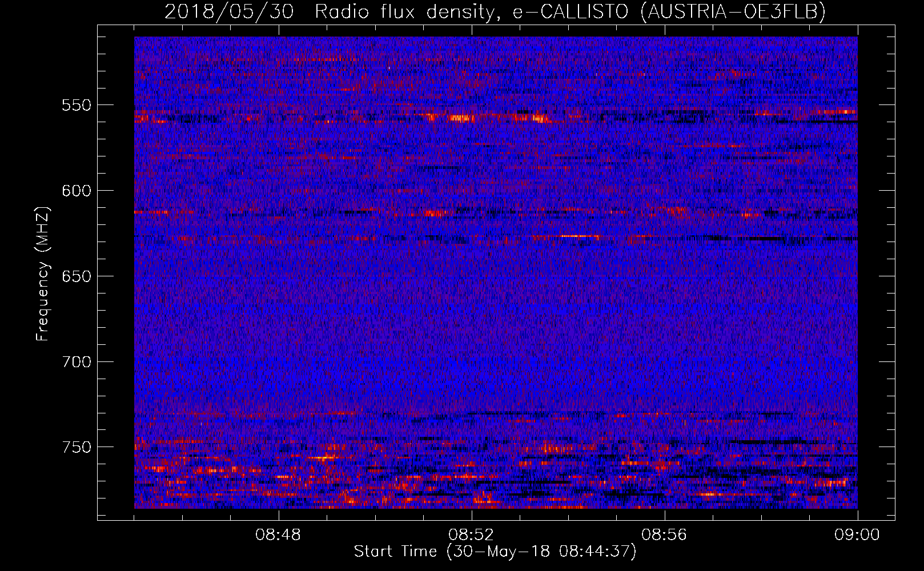Click the 08:48 time axis label
The image size is (924, 571).
tap(278, 535)
